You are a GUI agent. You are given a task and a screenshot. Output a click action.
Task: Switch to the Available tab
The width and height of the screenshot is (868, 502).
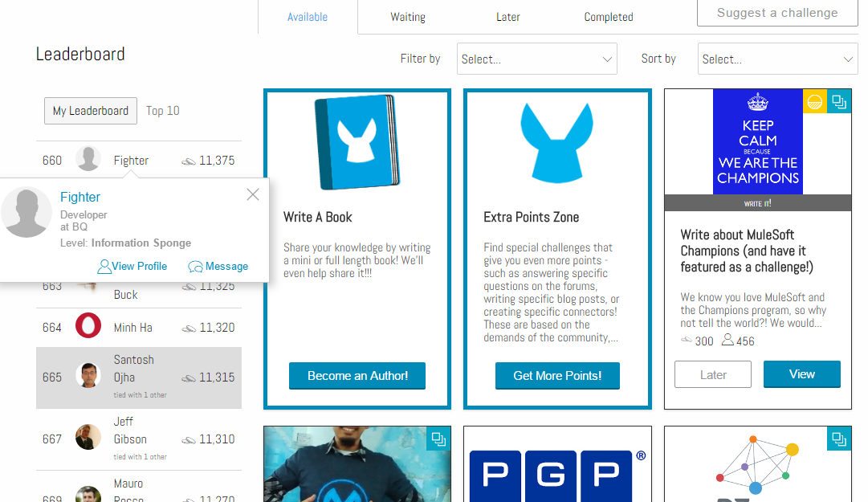click(x=308, y=17)
